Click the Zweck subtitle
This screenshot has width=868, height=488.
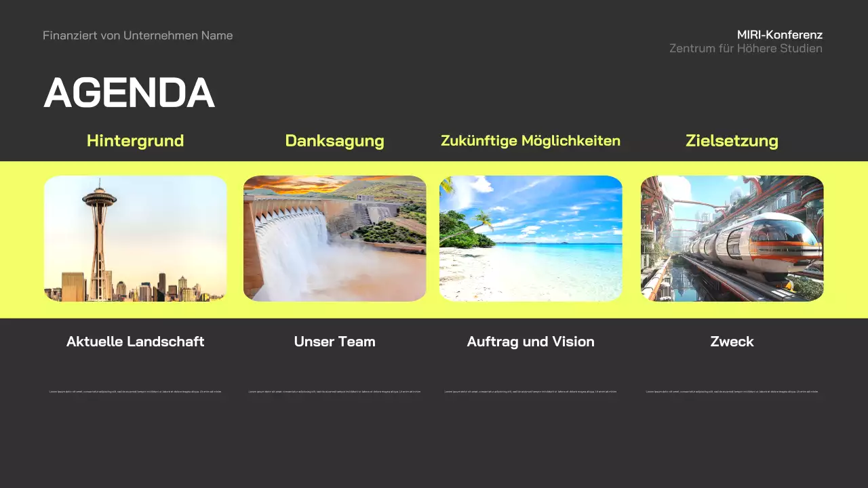click(x=732, y=342)
